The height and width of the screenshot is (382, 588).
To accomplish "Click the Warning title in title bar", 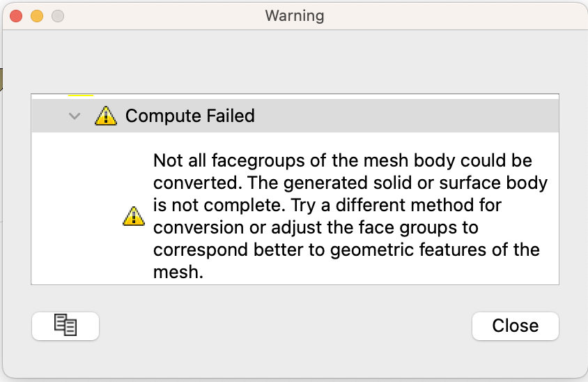I will pos(294,15).
